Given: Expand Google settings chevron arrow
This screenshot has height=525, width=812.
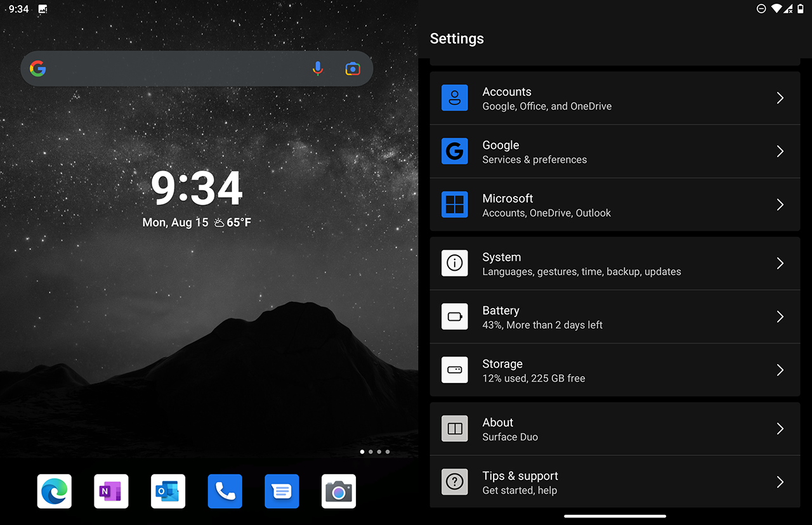Looking at the screenshot, I should coord(780,152).
